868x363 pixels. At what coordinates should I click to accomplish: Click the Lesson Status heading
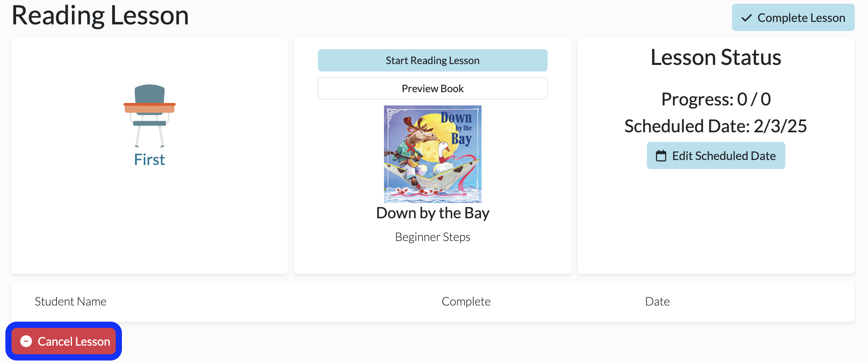point(716,57)
